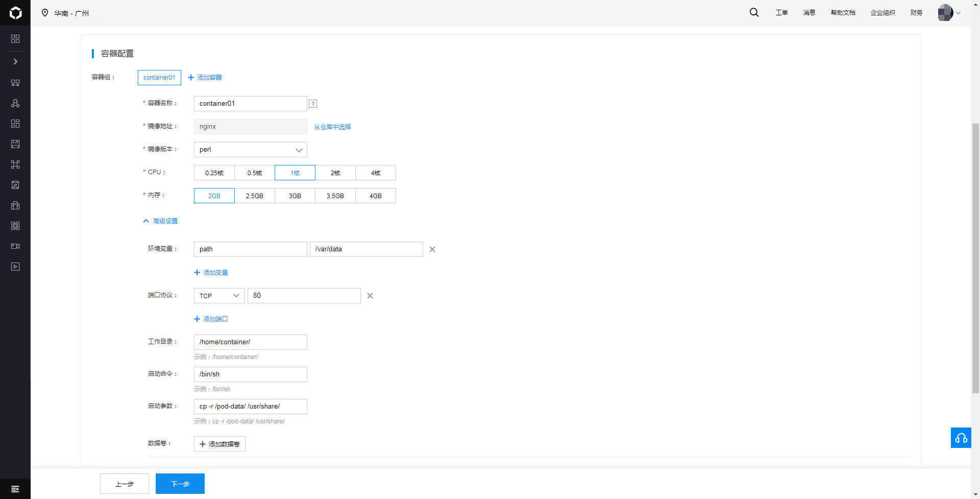Screen dimensions: 980x499
Task: Collapse the 高级设置 section
Action: tap(160, 221)
